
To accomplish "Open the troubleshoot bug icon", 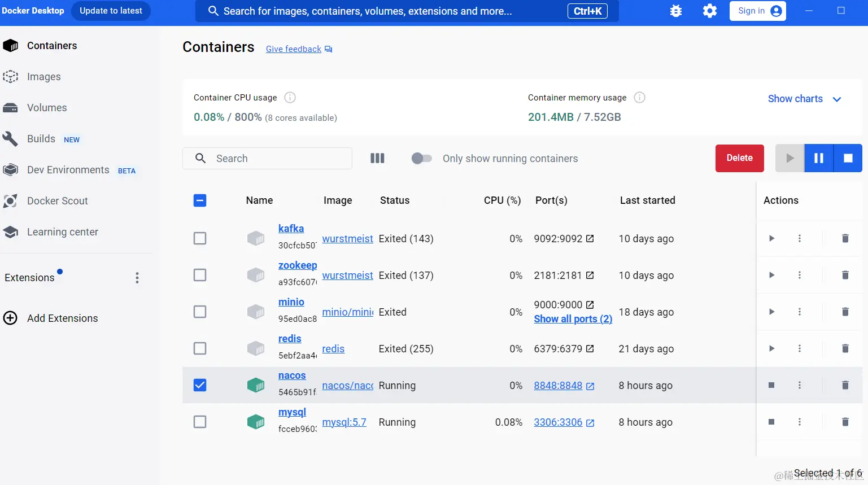I will point(675,11).
